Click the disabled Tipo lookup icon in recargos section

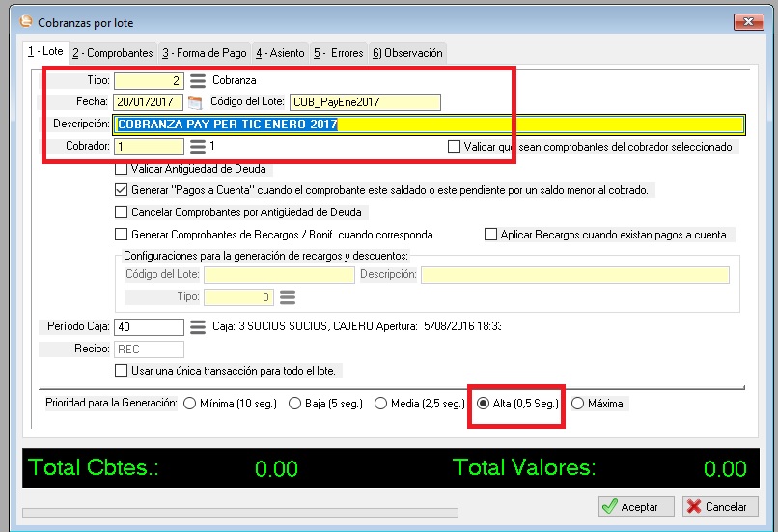tap(287, 297)
